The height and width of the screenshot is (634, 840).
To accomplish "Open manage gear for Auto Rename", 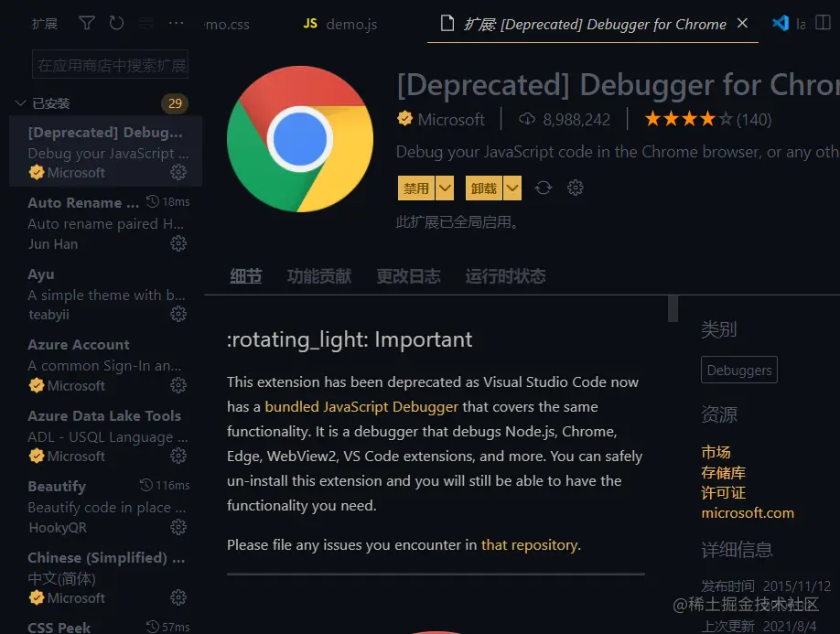I will [x=178, y=243].
